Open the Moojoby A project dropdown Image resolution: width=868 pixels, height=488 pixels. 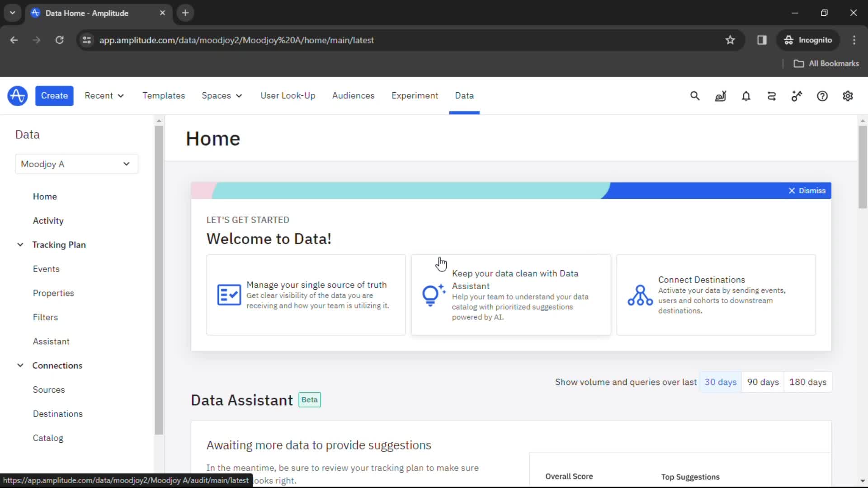pyautogui.click(x=75, y=164)
